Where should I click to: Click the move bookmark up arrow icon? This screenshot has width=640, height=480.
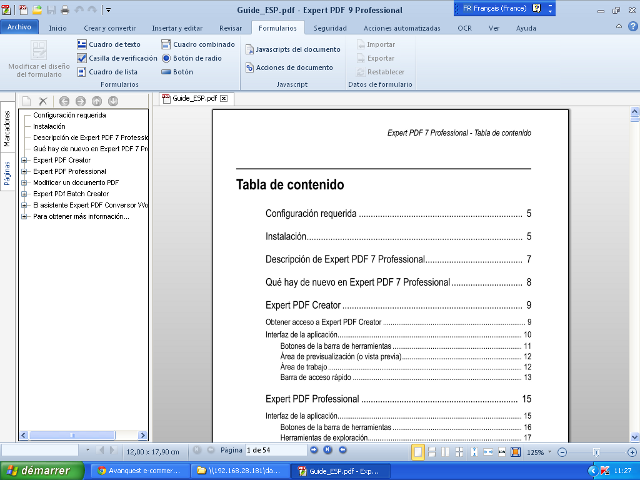(97, 101)
